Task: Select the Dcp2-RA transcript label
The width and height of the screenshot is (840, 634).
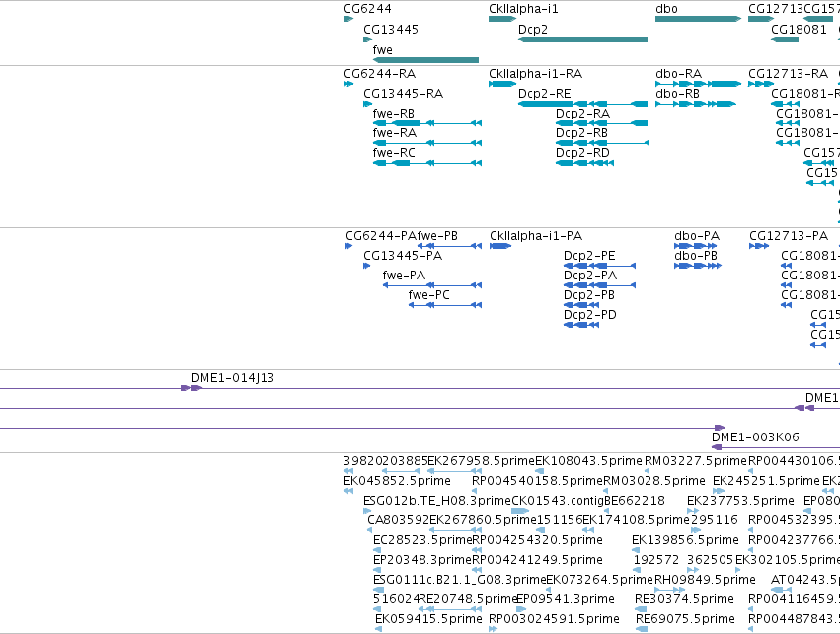Action: pos(582,114)
